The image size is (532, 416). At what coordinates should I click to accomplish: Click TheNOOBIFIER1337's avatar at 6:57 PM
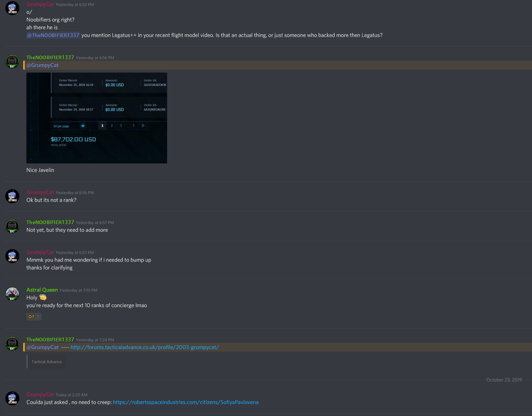[x=12, y=226]
